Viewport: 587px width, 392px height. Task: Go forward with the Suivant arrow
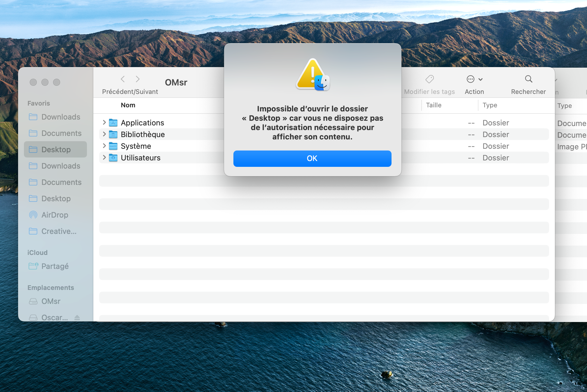point(138,79)
